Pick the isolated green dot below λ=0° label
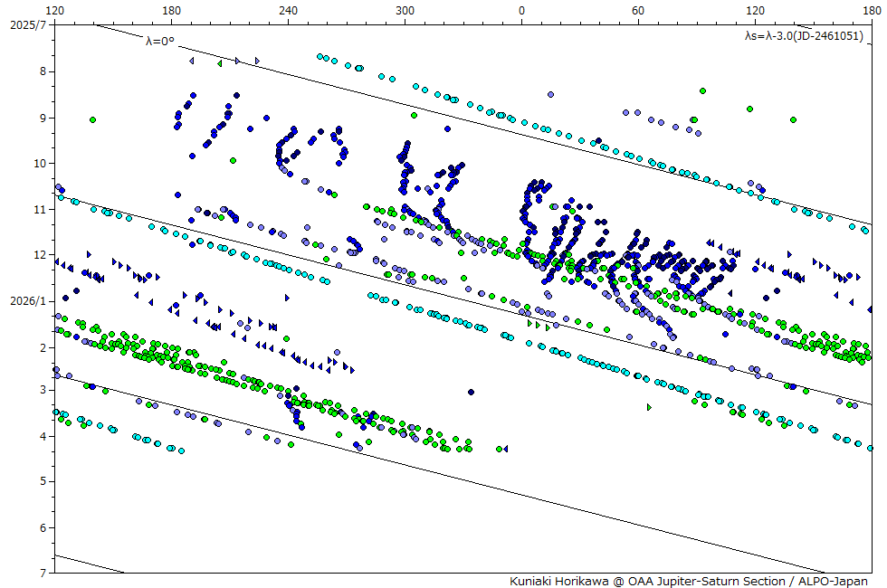The width and height of the screenshot is (887, 588). (92, 119)
